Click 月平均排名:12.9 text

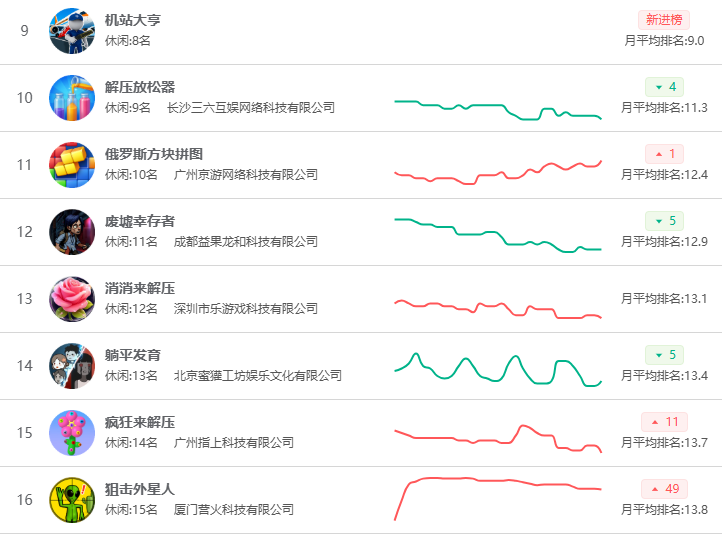664,242
